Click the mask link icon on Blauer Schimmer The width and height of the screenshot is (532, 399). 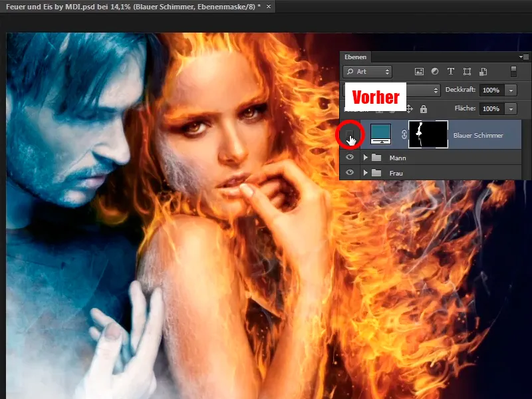(404, 135)
